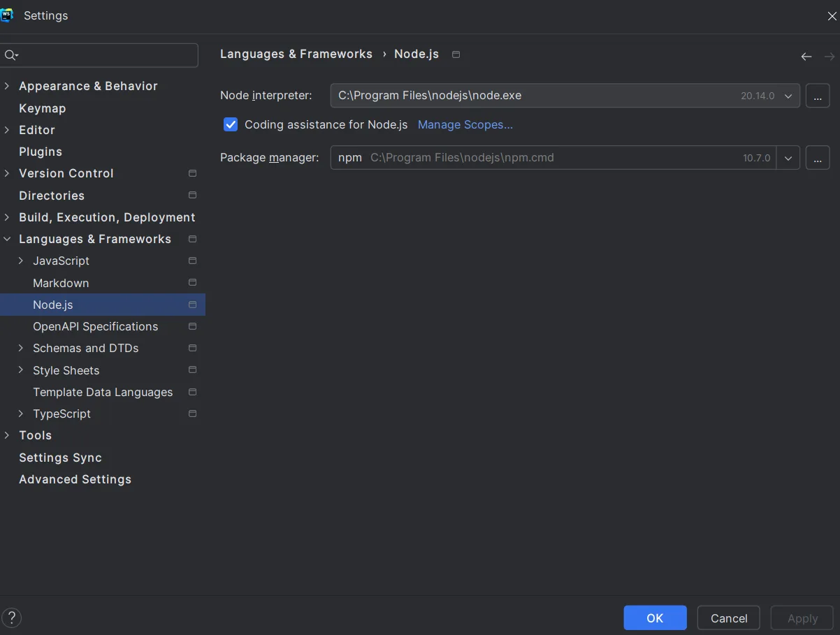Browse for Node interpreter with ellipsis button
The height and width of the screenshot is (635, 840).
point(818,96)
